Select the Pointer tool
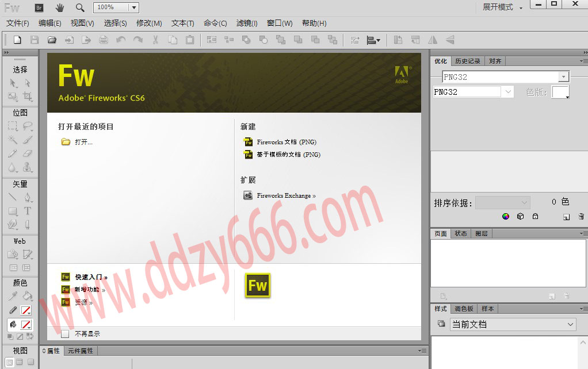Image resolution: width=588 pixels, height=369 pixels. (x=13, y=83)
